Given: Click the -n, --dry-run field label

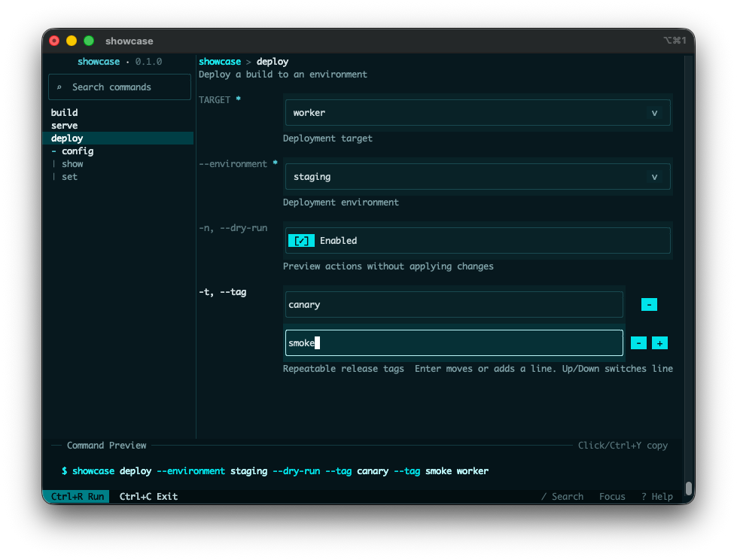Looking at the screenshot, I should (x=233, y=228).
